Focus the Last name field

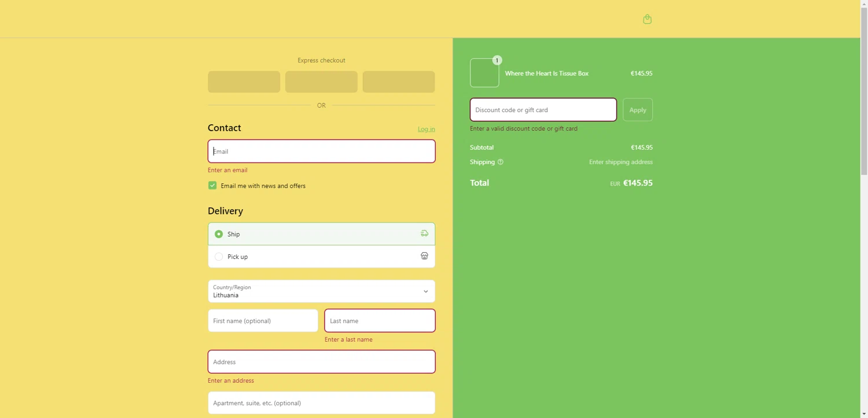pos(380,321)
